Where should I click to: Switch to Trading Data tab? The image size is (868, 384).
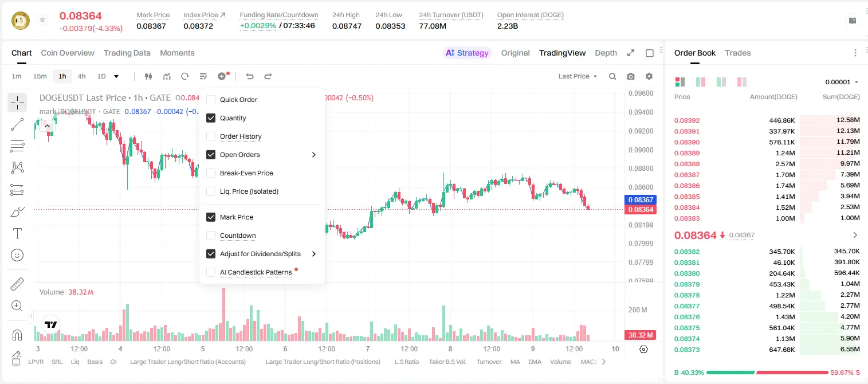tap(127, 53)
